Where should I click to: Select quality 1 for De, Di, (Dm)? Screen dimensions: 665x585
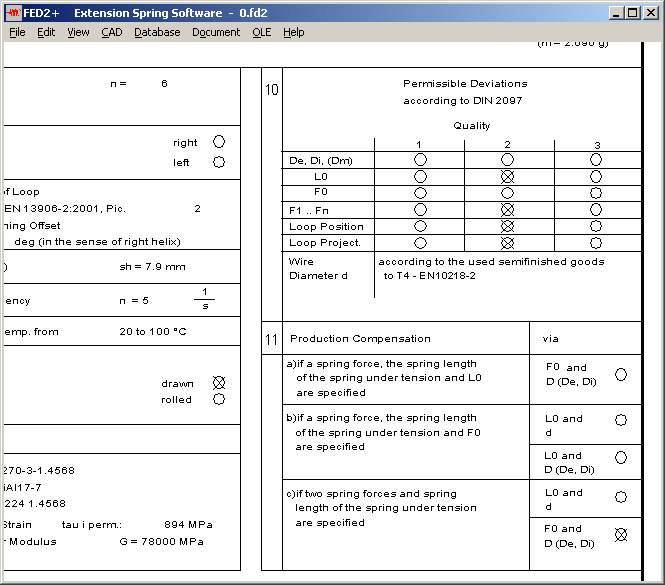coord(420,160)
